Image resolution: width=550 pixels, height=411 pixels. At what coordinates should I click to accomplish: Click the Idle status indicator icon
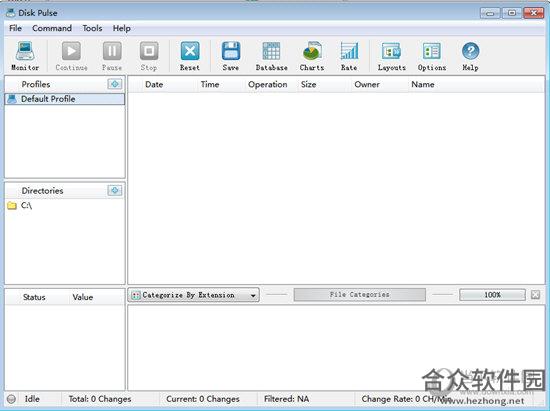[x=11, y=399]
